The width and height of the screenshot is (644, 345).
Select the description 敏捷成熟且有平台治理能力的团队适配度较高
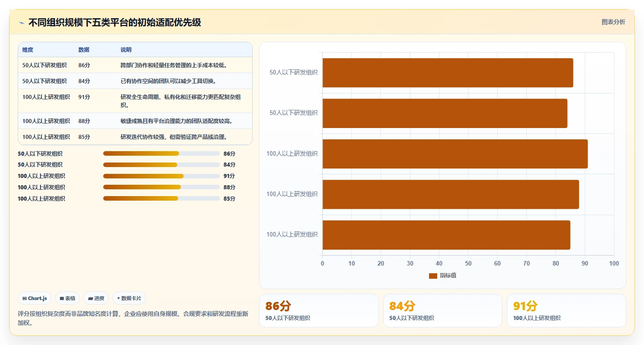click(x=176, y=121)
